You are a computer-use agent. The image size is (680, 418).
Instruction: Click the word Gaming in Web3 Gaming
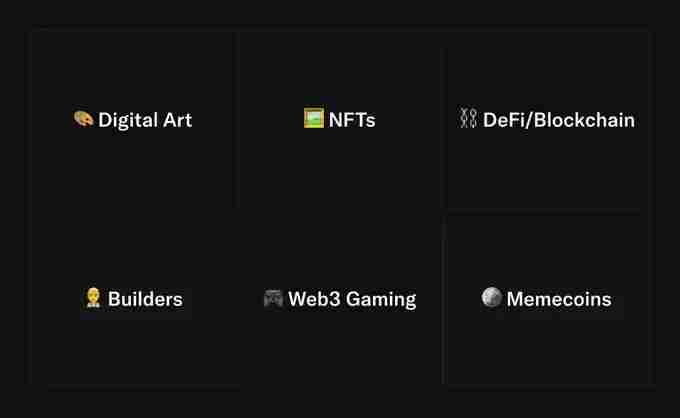pos(380,299)
